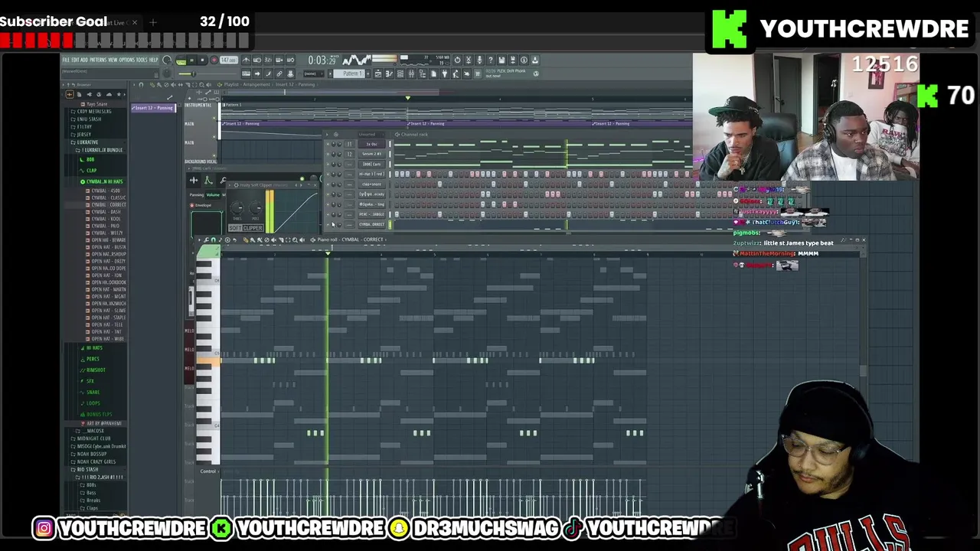Open the FILE menu
This screenshot has width=980, height=551.
[66, 60]
